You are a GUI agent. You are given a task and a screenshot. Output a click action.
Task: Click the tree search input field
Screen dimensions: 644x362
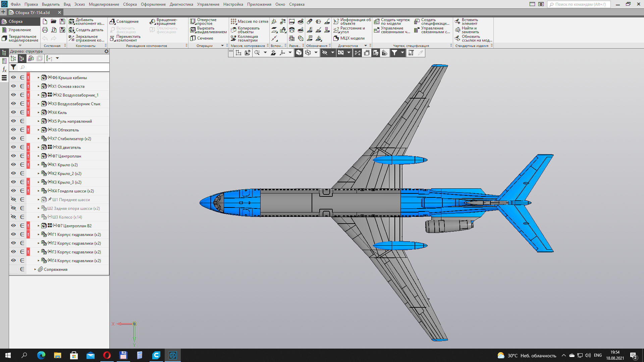tap(64, 67)
